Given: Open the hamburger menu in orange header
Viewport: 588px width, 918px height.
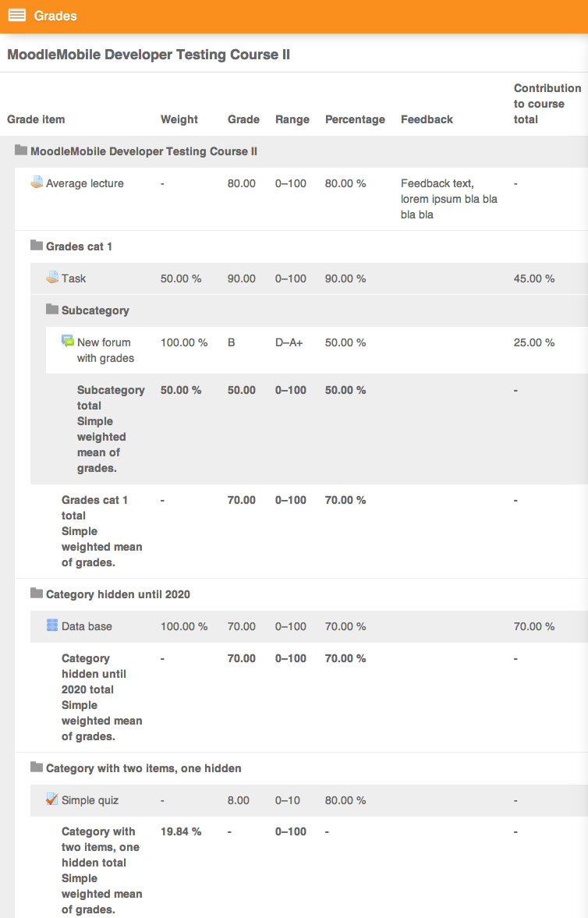Looking at the screenshot, I should pyautogui.click(x=17, y=16).
